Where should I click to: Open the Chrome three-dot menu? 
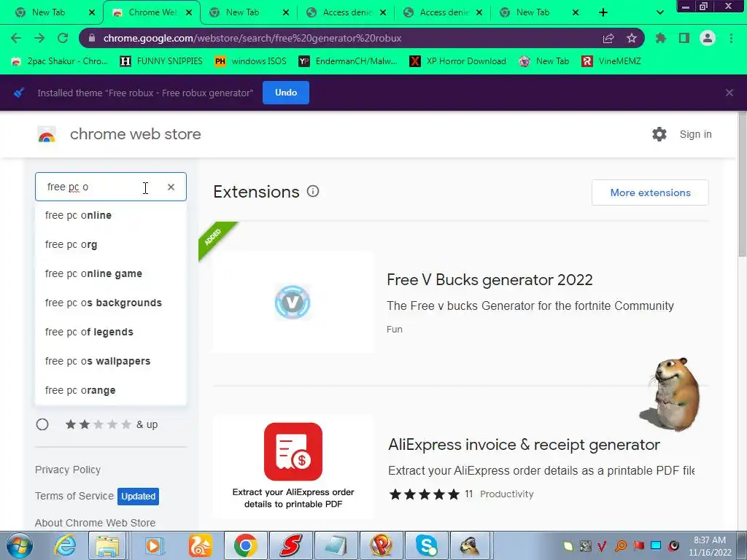pyautogui.click(x=731, y=38)
